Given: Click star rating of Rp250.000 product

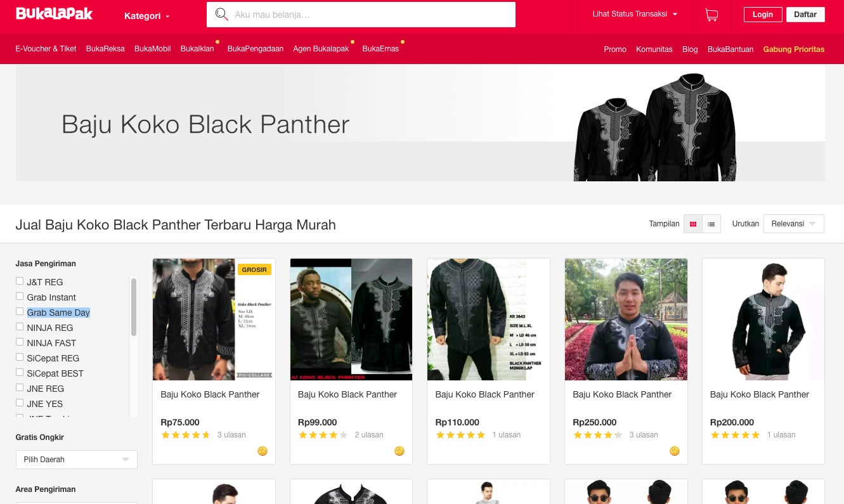Looking at the screenshot, I should pyautogui.click(x=598, y=435).
